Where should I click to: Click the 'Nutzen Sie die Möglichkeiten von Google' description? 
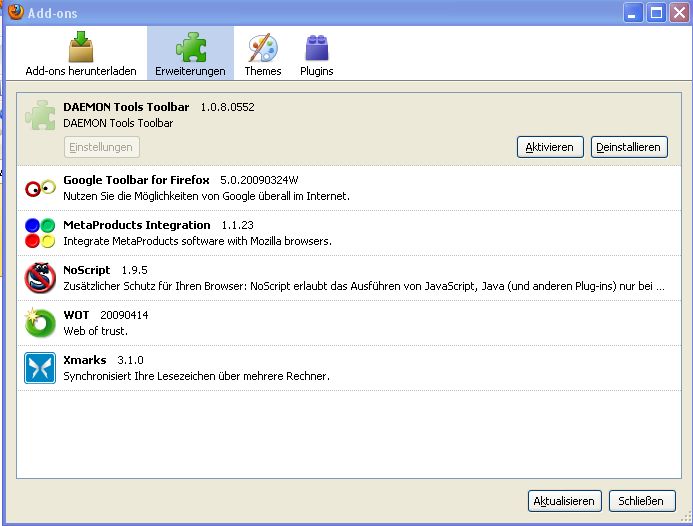(206, 196)
